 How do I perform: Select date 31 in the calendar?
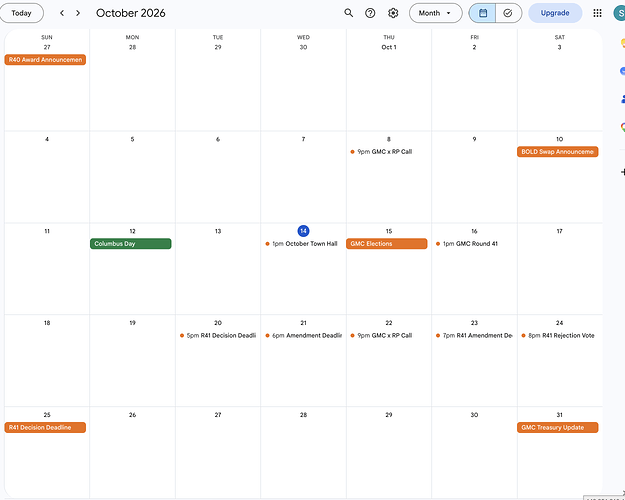point(559,415)
